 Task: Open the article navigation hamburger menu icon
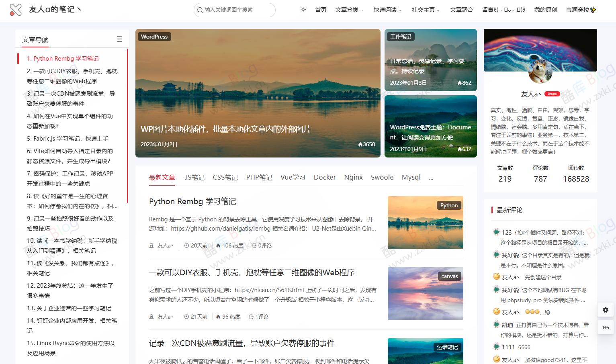(x=119, y=39)
